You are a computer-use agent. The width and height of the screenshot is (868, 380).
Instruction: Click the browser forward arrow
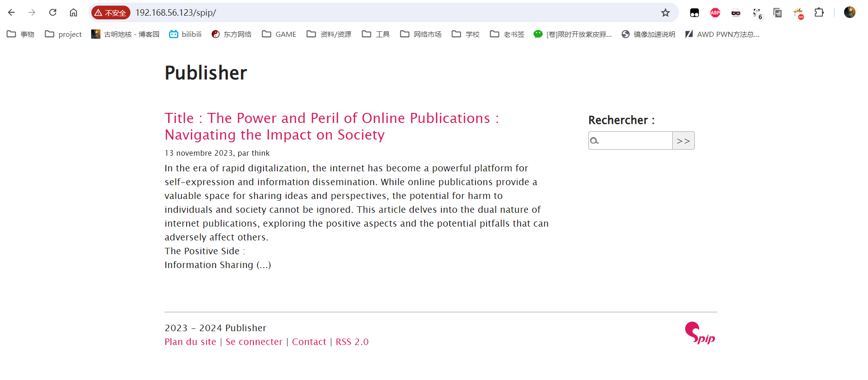click(x=32, y=12)
